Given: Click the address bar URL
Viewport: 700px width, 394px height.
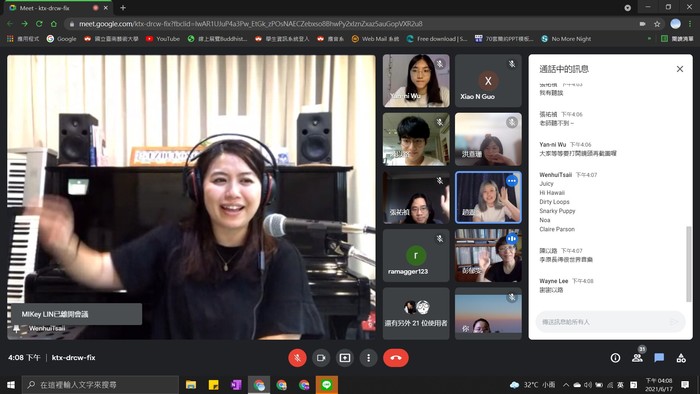Looking at the screenshot, I should (x=250, y=24).
